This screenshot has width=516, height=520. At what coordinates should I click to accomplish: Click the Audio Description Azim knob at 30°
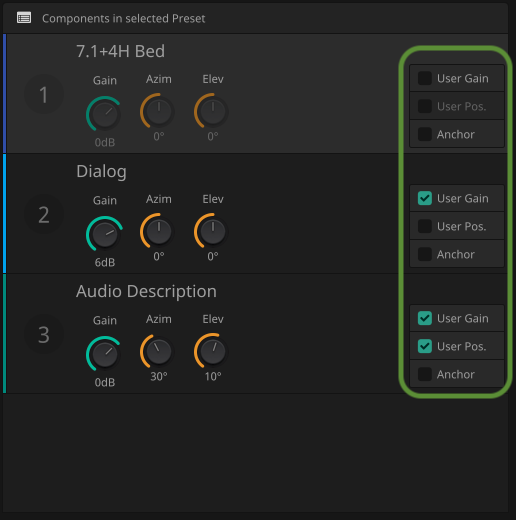[x=159, y=351]
